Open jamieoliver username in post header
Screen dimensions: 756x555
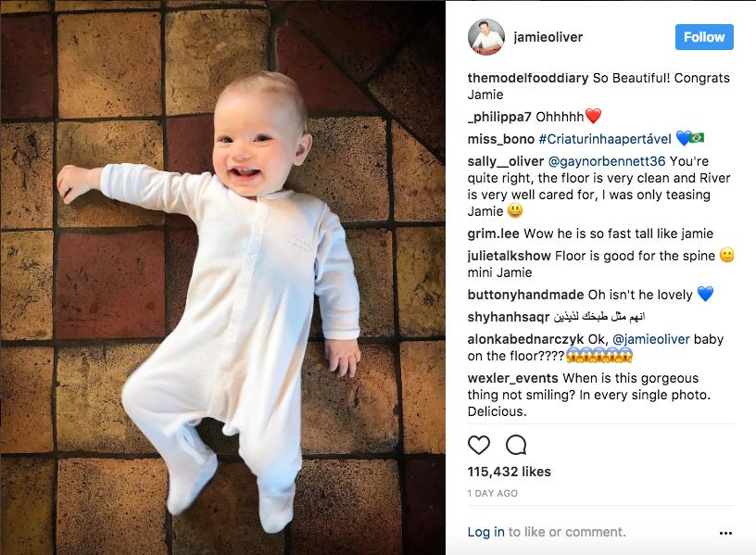548,37
